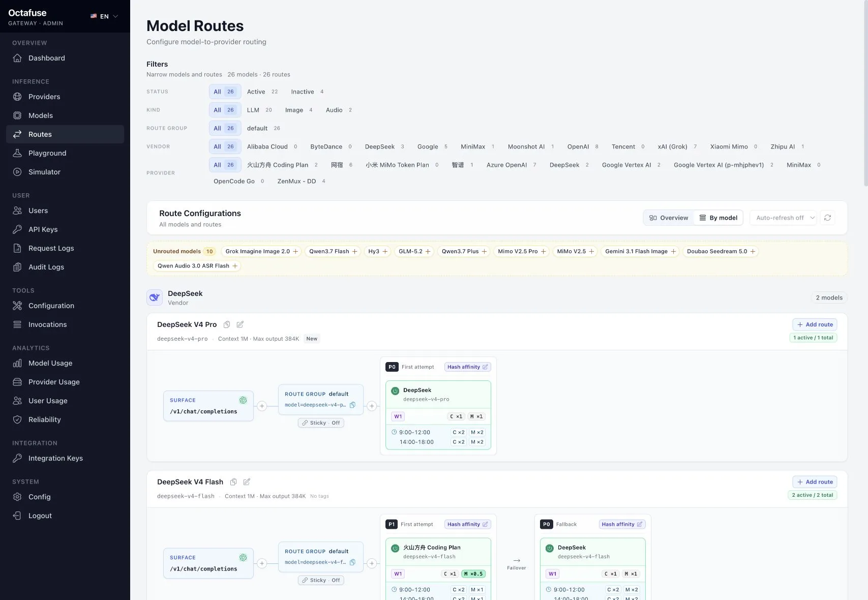The width and height of the screenshot is (868, 600).
Task: Filter status by Inactive
Action: (307, 92)
